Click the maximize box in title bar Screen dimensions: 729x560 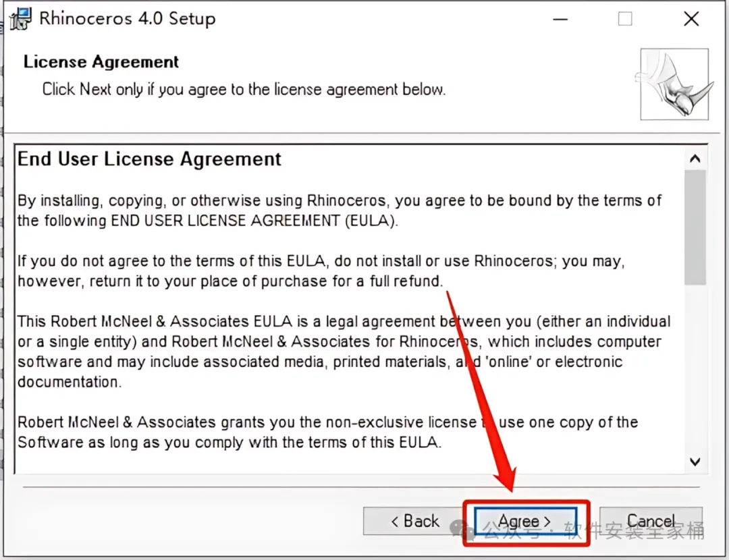coord(625,19)
